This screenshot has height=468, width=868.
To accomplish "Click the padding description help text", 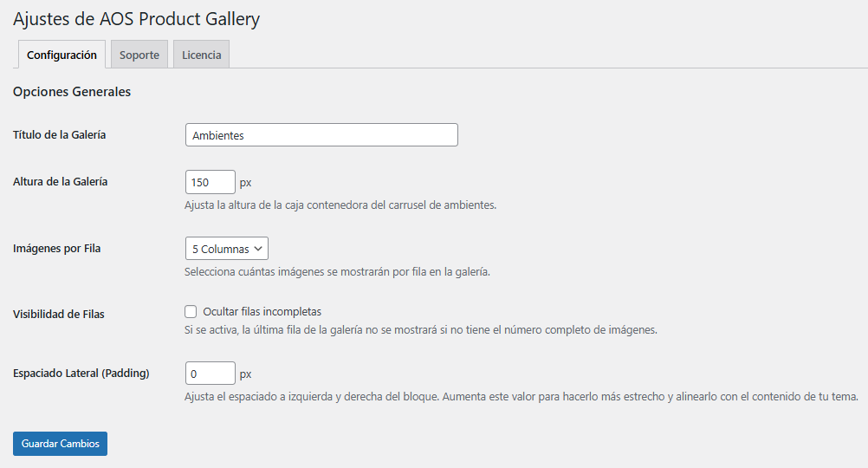I will tap(521, 397).
